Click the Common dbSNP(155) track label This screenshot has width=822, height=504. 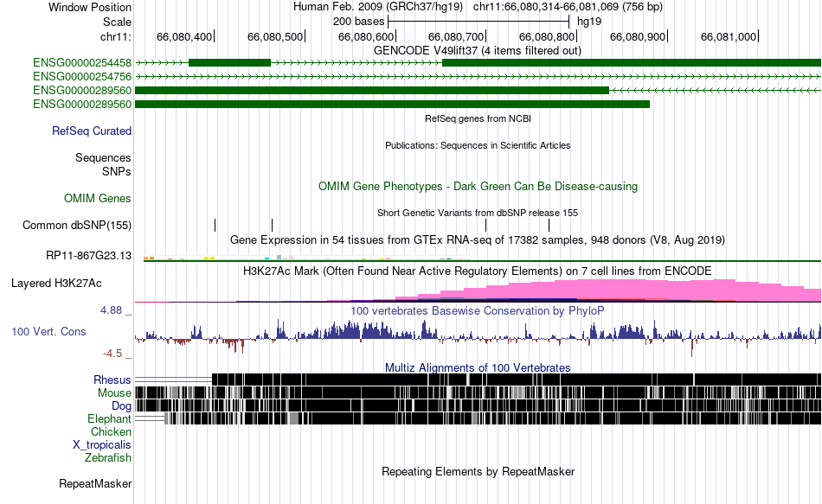77,226
